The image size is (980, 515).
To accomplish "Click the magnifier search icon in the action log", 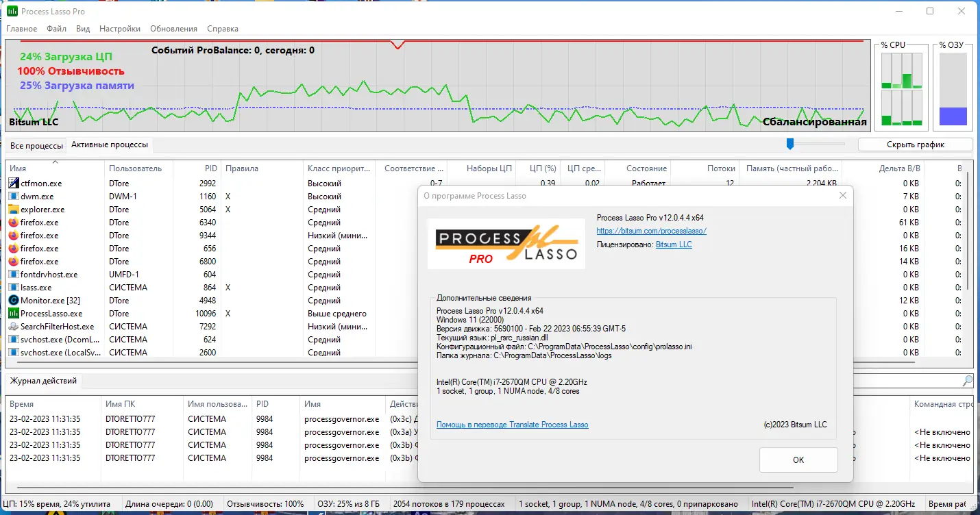I will point(968,381).
